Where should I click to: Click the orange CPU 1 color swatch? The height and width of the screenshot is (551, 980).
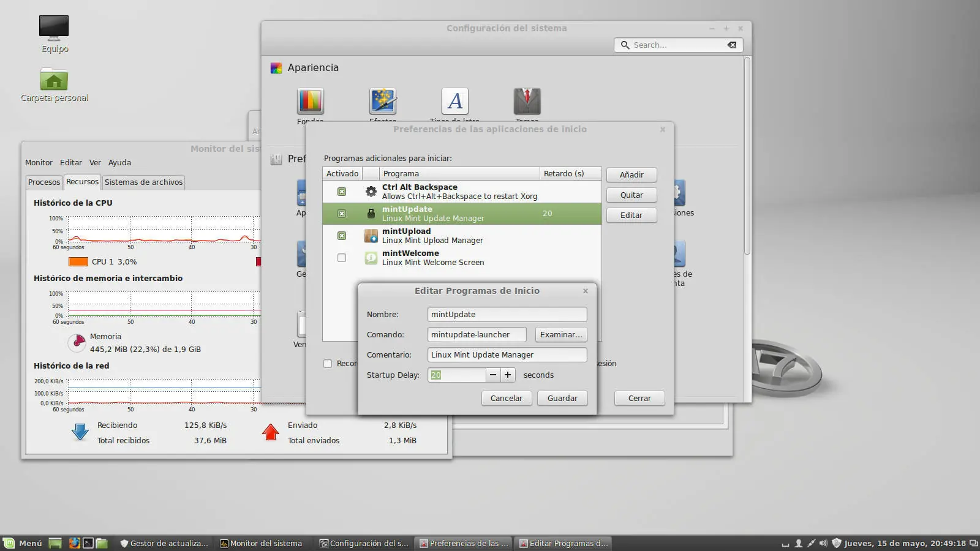(x=78, y=261)
